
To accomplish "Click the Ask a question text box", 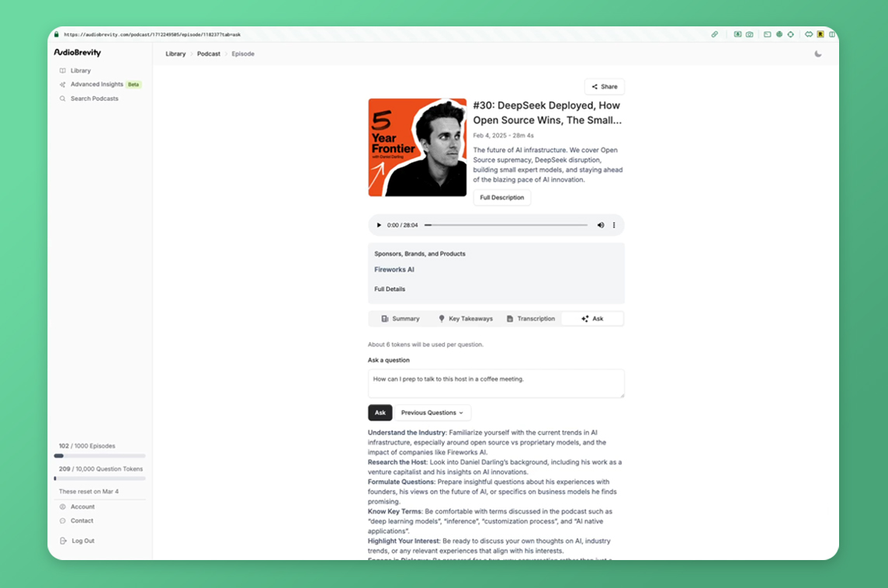I will (x=496, y=384).
